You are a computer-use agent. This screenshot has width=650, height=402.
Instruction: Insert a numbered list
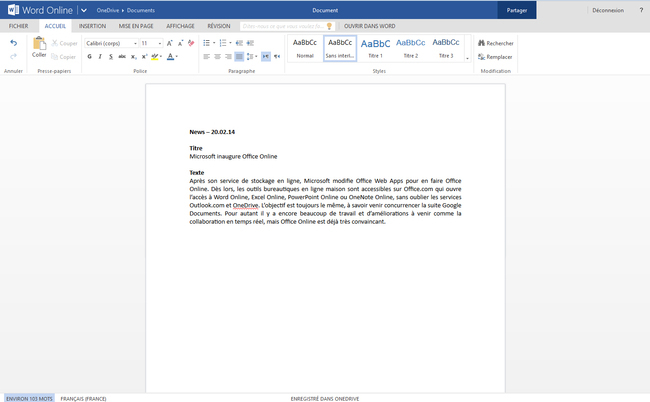pyautogui.click(x=223, y=43)
